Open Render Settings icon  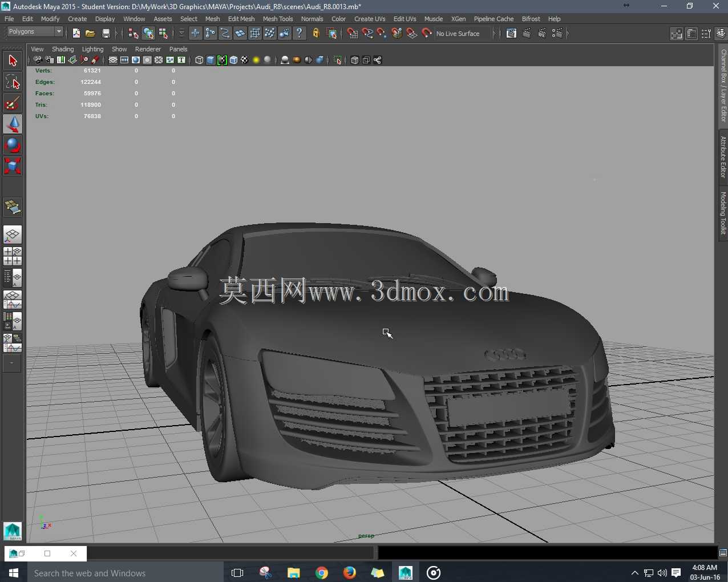[x=557, y=33]
